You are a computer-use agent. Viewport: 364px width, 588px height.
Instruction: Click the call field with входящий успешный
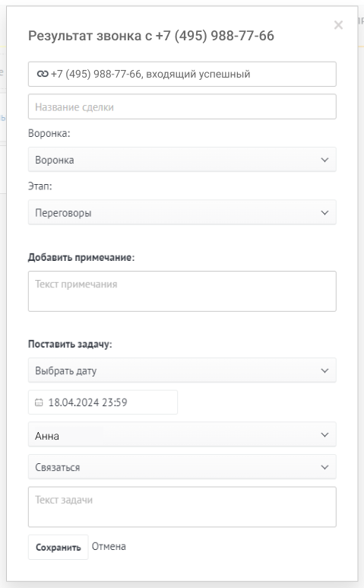(x=182, y=75)
